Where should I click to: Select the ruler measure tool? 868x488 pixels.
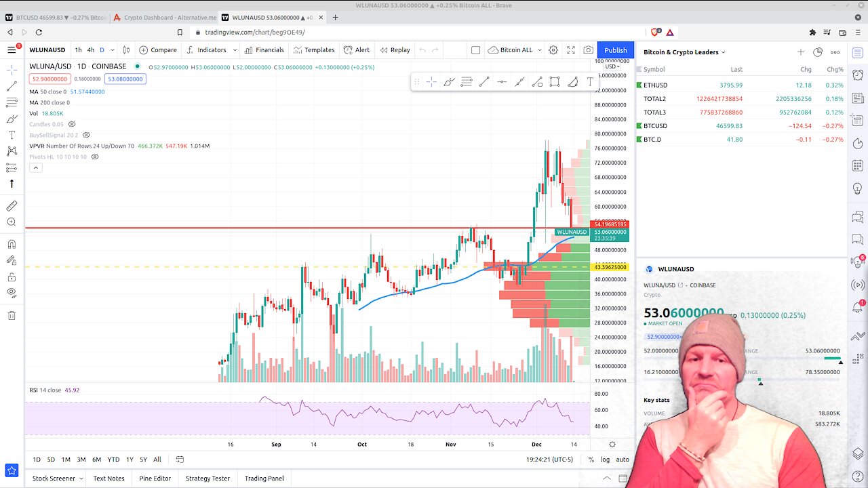click(12, 206)
